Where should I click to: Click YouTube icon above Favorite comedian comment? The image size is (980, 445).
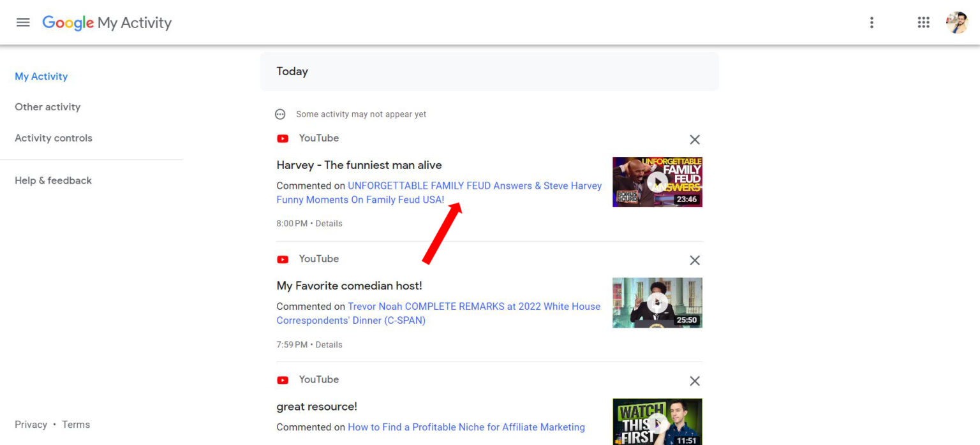(x=283, y=259)
